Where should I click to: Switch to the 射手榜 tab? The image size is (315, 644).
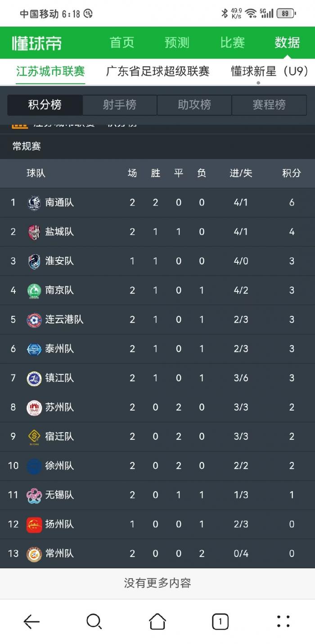coord(120,105)
